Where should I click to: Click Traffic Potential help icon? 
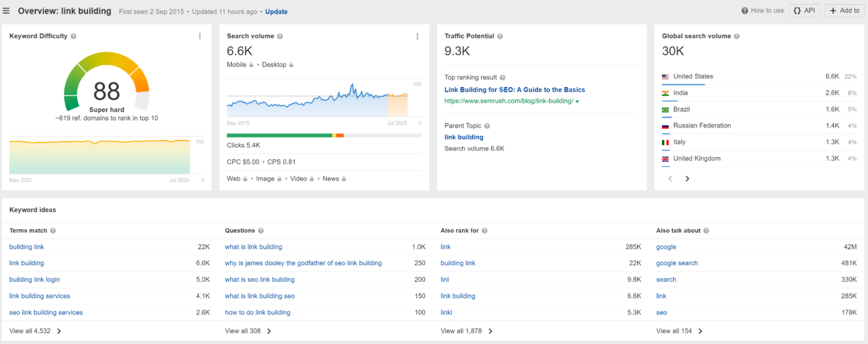500,36
